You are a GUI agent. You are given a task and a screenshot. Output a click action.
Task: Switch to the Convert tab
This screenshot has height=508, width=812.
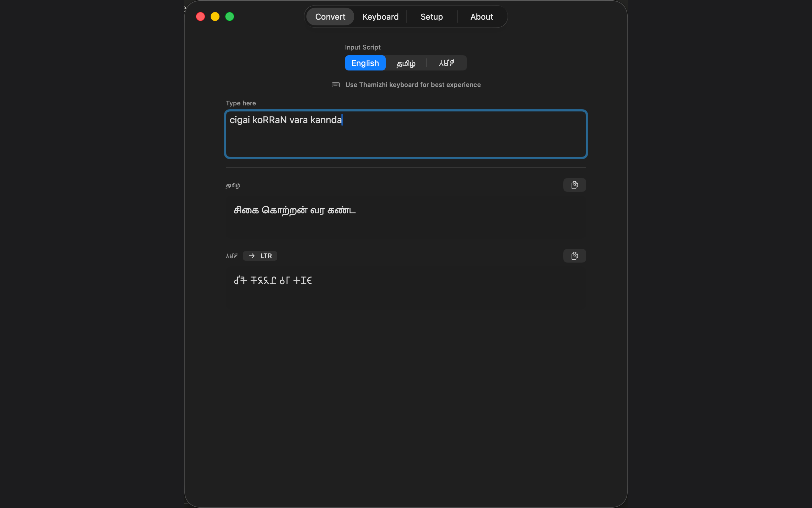click(330, 17)
